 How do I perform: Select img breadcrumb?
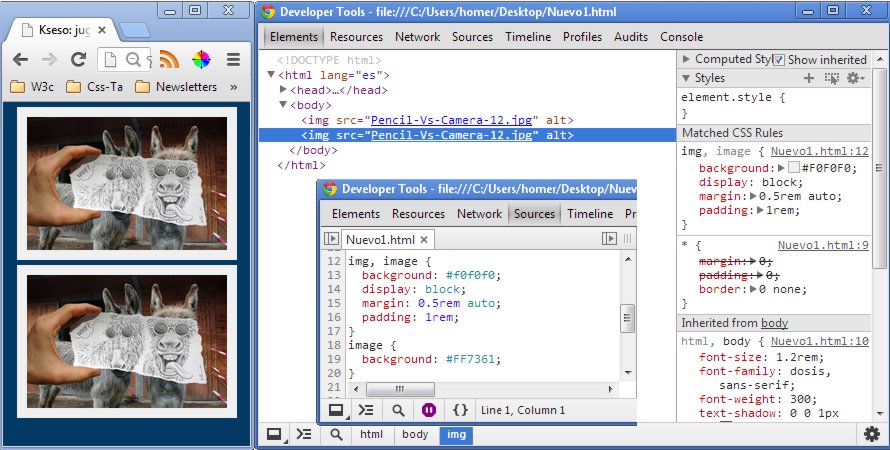click(456, 435)
